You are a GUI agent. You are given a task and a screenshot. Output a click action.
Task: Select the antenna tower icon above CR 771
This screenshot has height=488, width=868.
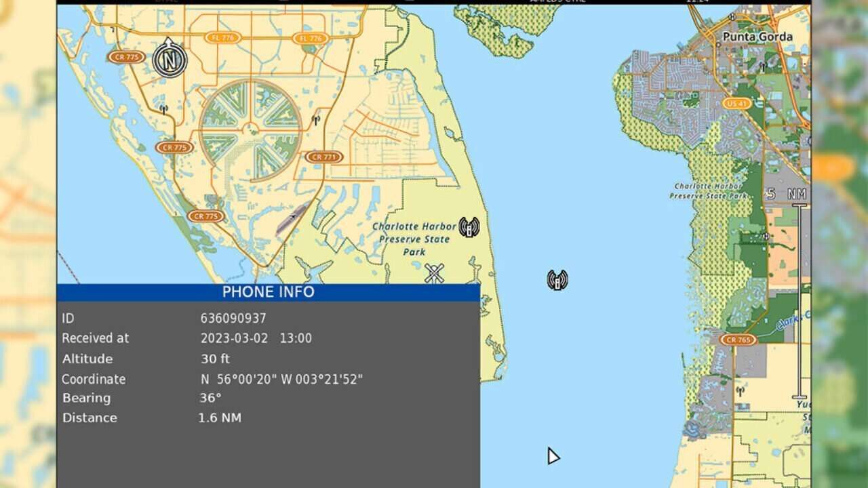(x=315, y=121)
